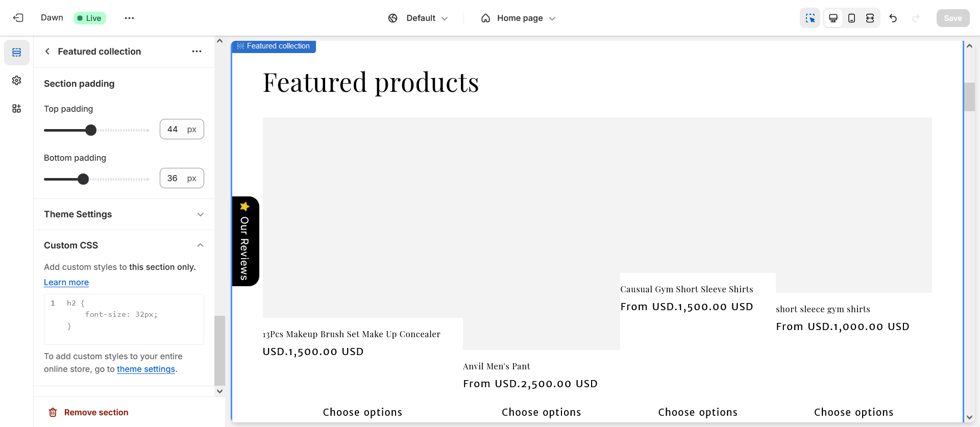Click the Bottom padding value field
The image size is (980, 427).
[173, 179]
